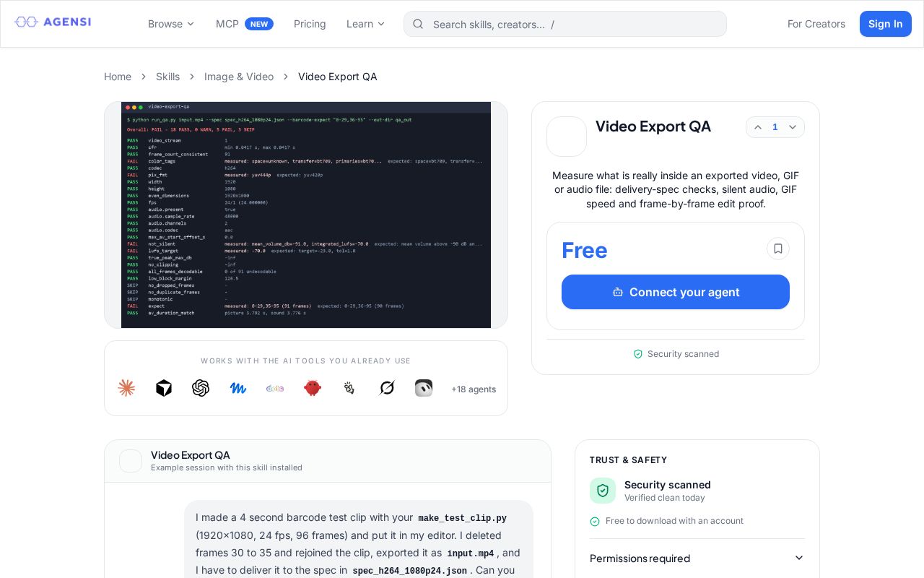Viewport: 924px width, 578px height.
Task: Open the Pricing page
Action: 310,24
